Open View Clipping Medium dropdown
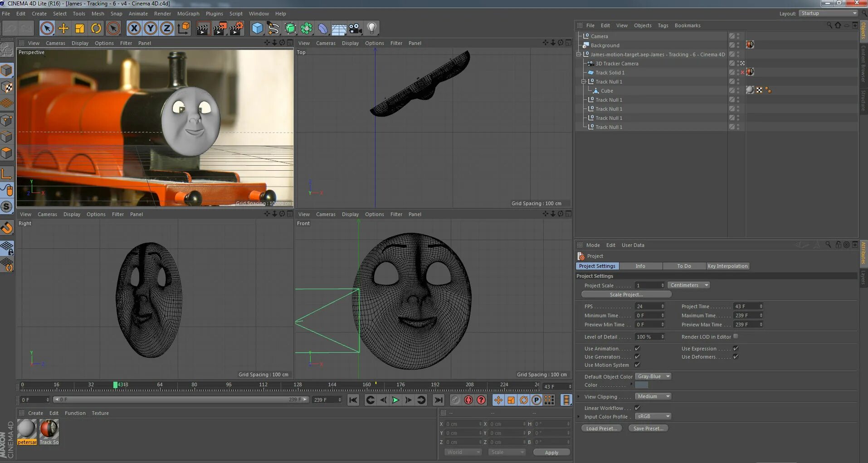 (x=653, y=396)
